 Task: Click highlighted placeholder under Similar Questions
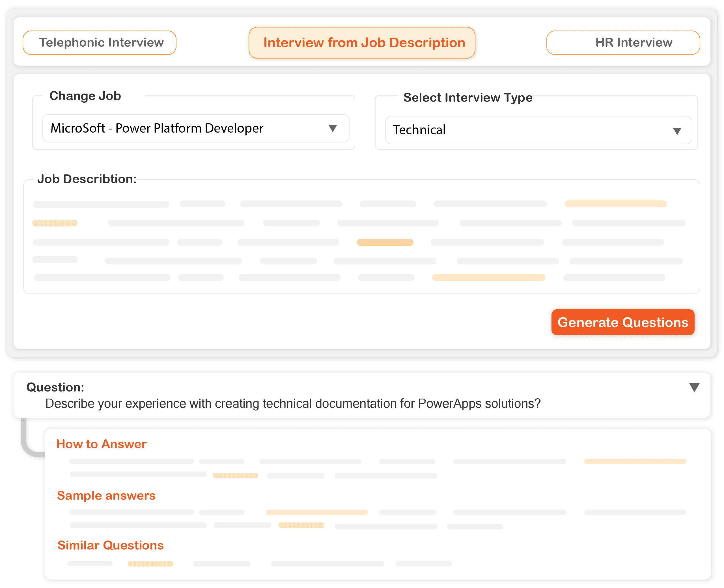click(150, 564)
